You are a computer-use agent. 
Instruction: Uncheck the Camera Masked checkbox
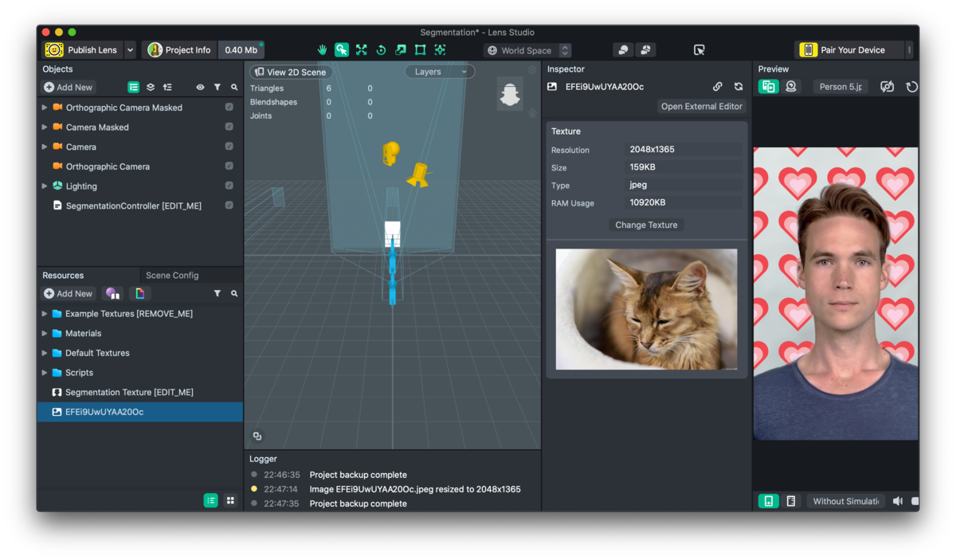pyautogui.click(x=229, y=127)
